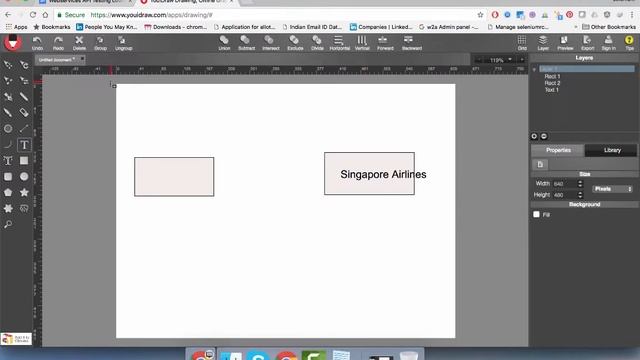The width and height of the screenshot is (640, 360).
Task: Select the five-point Star tool
Action: pyautogui.click(x=24, y=193)
